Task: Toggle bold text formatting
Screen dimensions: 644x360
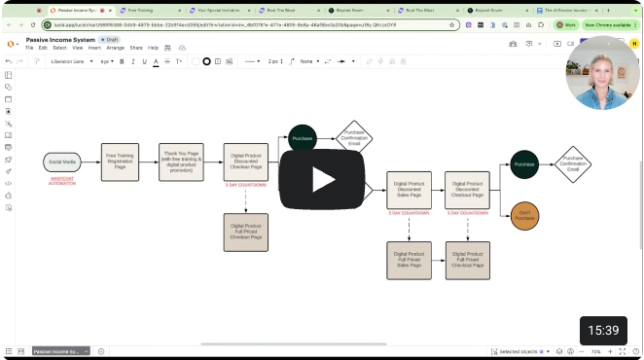Action: pyautogui.click(x=122, y=61)
